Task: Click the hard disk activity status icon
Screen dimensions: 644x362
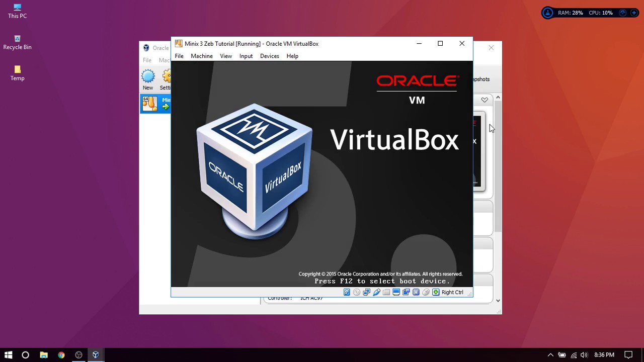Action: tap(347, 292)
